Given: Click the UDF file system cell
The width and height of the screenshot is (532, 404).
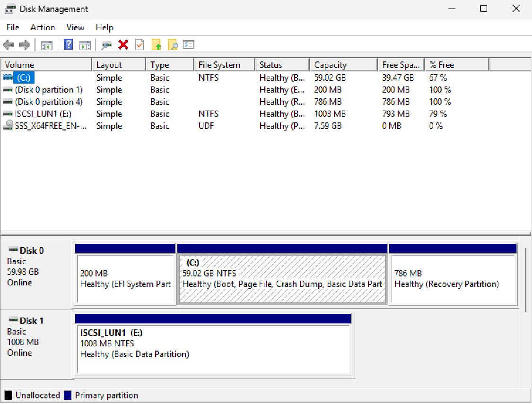Looking at the screenshot, I should pyautogui.click(x=206, y=126).
